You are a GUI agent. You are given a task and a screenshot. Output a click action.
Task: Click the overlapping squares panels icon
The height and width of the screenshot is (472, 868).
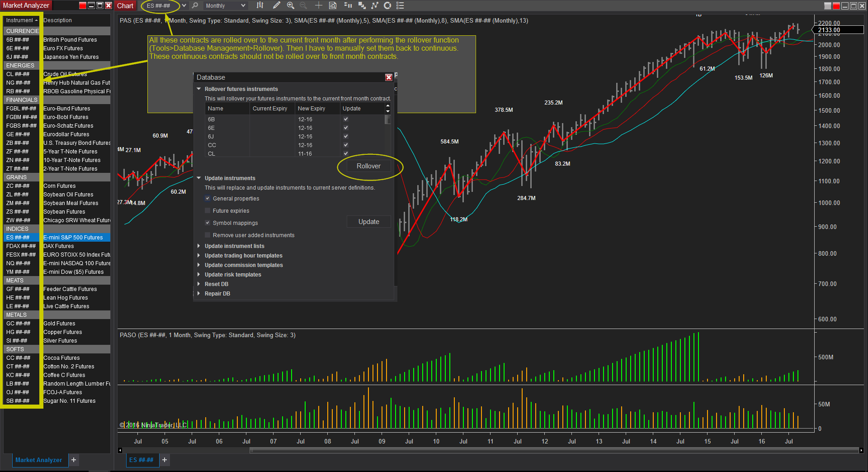point(362,5)
